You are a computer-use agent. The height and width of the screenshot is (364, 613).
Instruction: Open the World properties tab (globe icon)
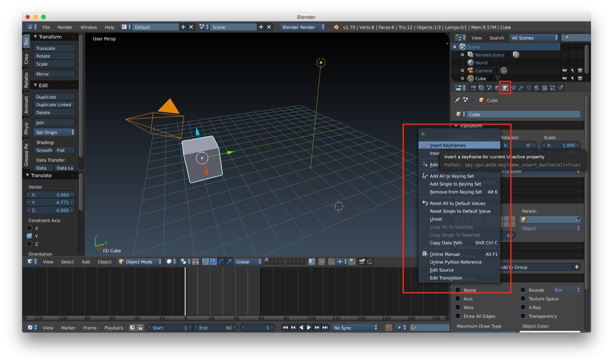[497, 87]
